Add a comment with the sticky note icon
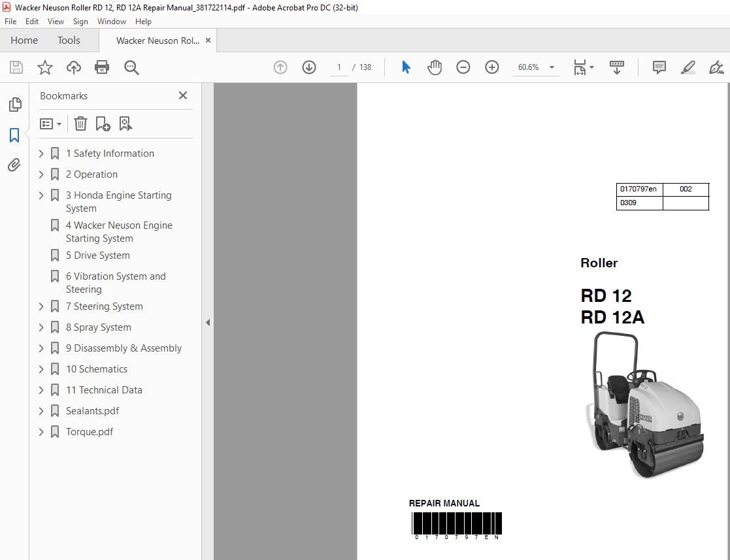Image resolution: width=730 pixels, height=560 pixels. [659, 67]
